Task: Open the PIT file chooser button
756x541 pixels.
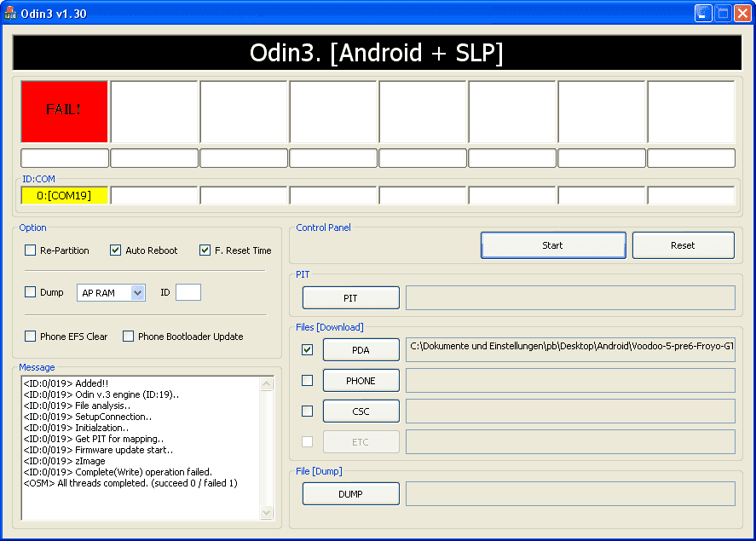Action: pyautogui.click(x=350, y=297)
